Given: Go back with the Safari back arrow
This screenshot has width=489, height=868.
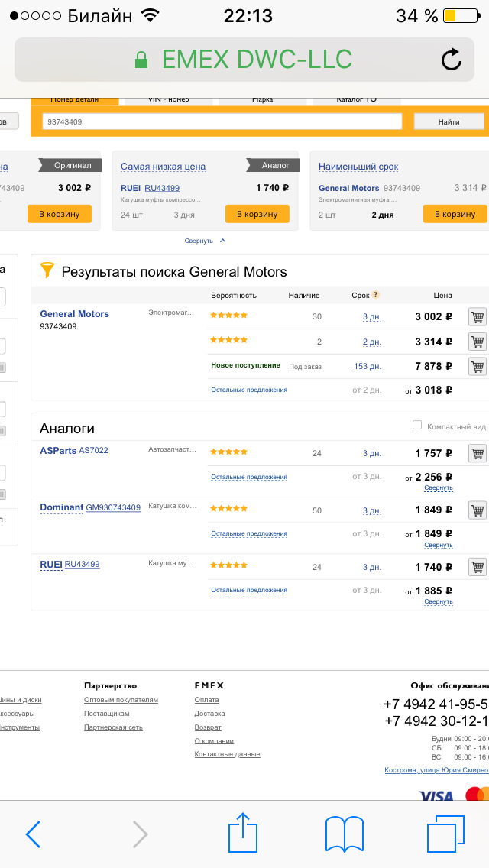Looking at the screenshot, I should click(33, 834).
